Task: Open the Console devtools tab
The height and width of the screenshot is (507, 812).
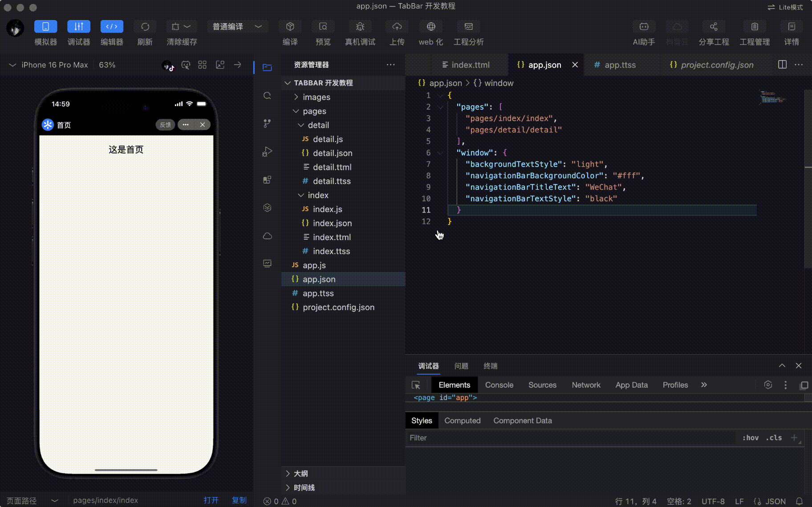Action: 499,385
